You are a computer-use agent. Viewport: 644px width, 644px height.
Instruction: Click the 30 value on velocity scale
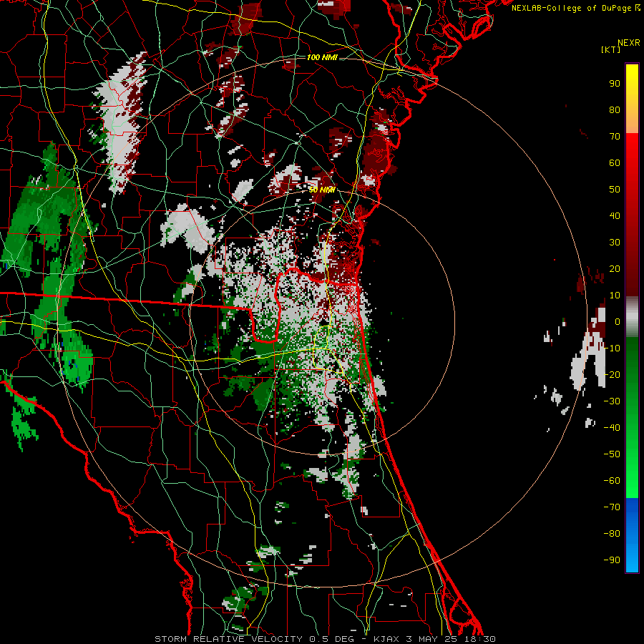(x=615, y=243)
